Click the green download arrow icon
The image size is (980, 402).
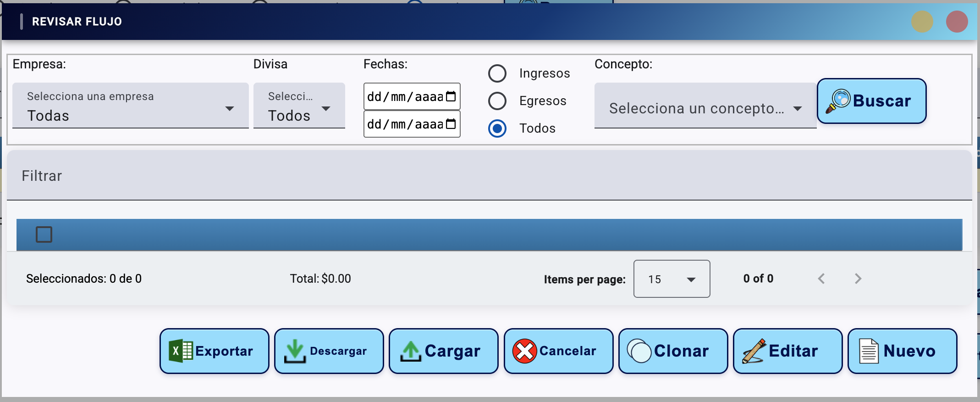click(295, 351)
